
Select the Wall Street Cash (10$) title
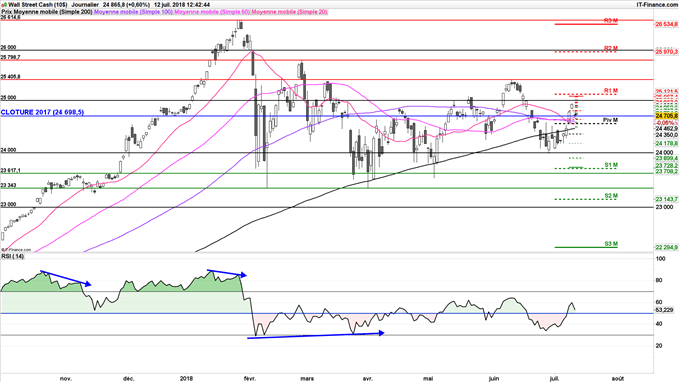pyautogui.click(x=38, y=5)
